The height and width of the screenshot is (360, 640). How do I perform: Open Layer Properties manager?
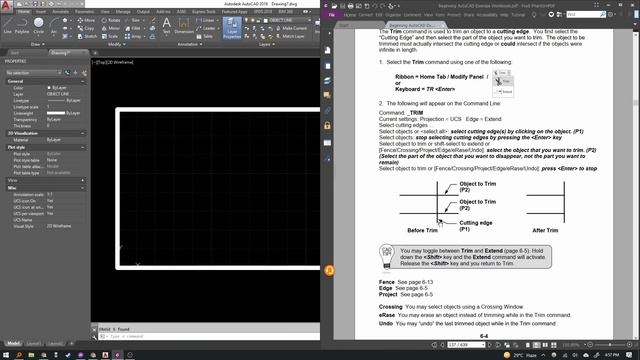click(x=232, y=28)
